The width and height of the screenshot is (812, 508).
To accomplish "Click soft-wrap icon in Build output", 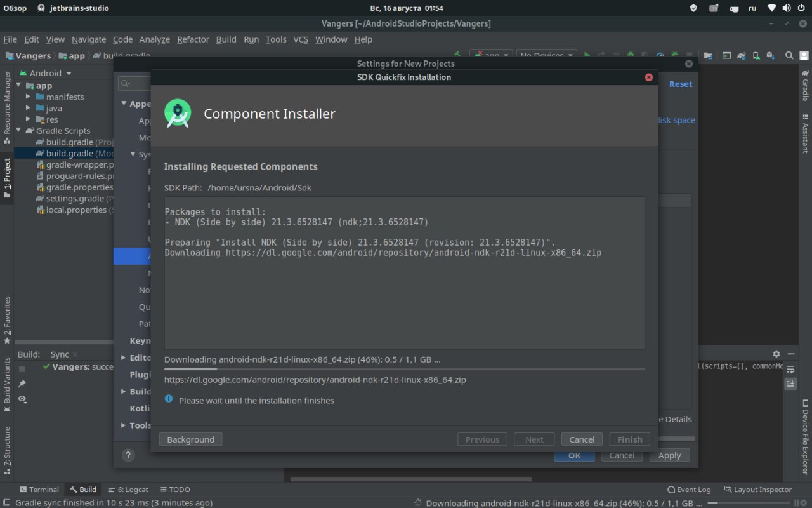I will [x=790, y=369].
